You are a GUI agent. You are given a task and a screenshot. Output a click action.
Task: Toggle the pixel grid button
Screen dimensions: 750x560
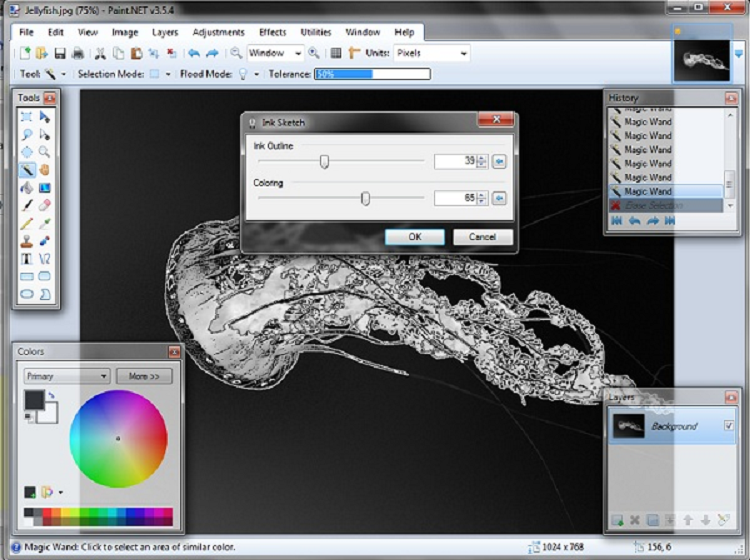click(x=336, y=53)
